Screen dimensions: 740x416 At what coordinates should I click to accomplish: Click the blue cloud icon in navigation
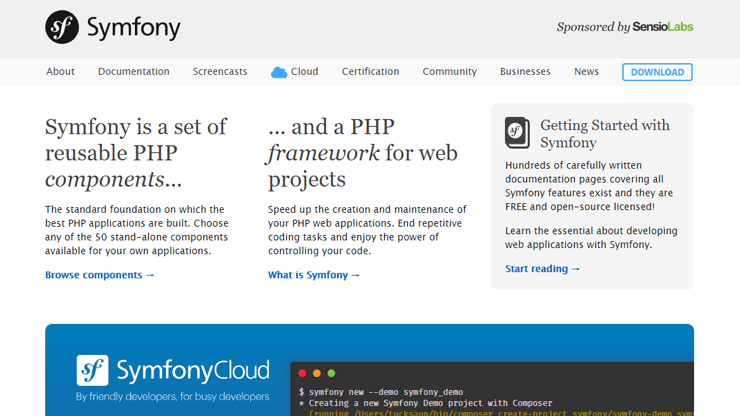(x=279, y=72)
